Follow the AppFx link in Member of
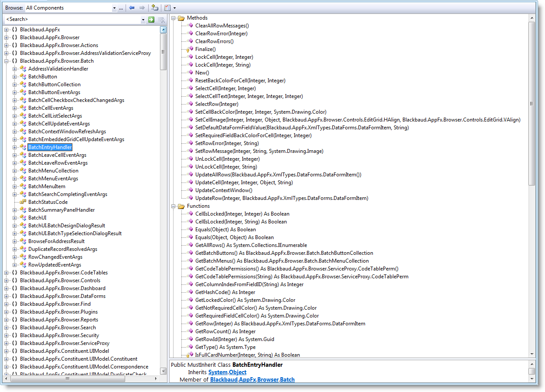Image resolution: width=545 pixels, height=392 pixels. point(248,380)
